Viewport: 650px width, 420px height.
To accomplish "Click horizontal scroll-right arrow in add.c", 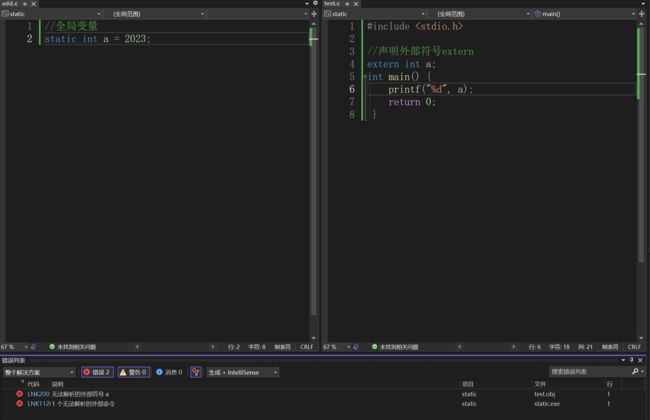I will [213, 347].
